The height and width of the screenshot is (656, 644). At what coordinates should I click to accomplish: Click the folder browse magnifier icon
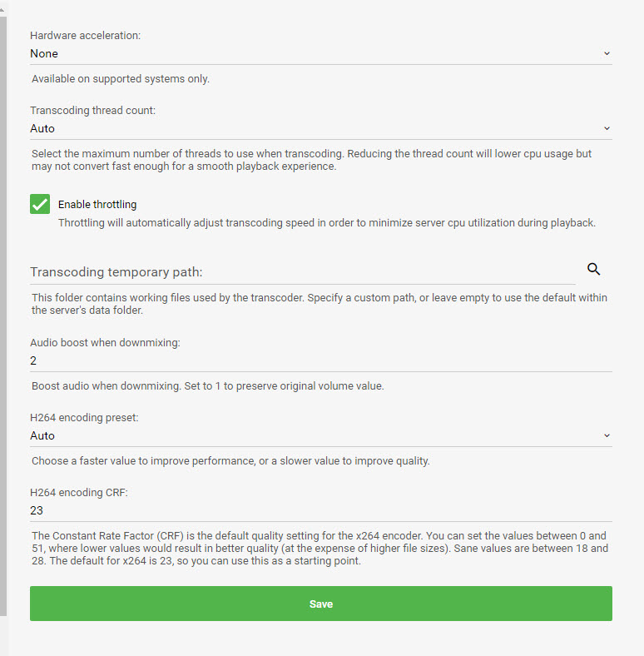593,269
